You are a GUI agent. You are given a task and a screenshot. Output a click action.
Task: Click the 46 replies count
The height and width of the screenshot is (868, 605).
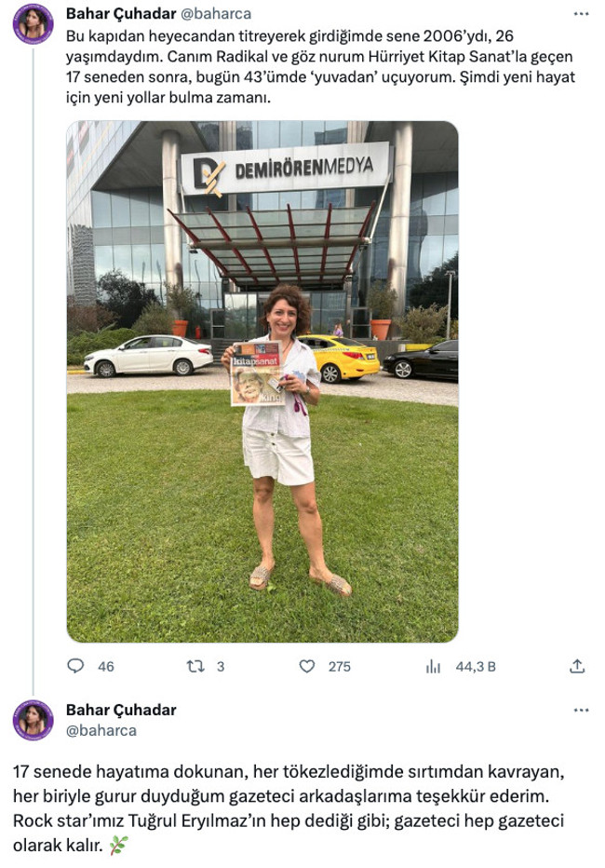click(x=105, y=667)
